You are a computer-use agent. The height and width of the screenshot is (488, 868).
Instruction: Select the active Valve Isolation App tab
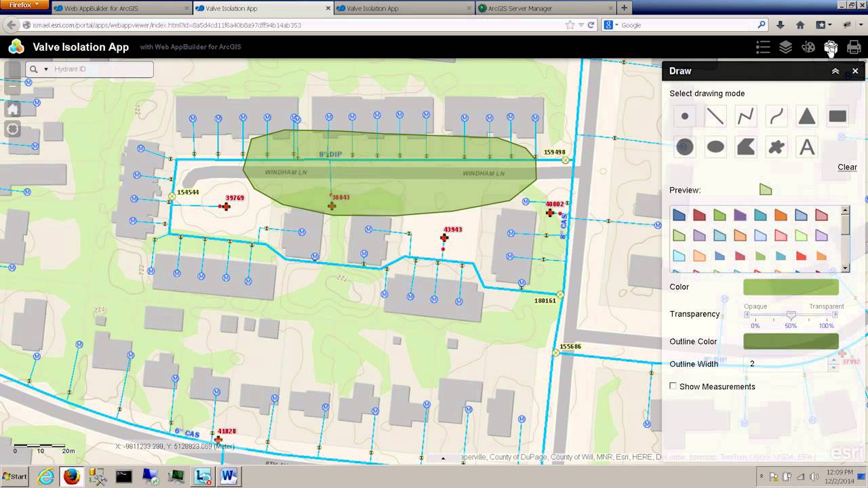(262, 8)
